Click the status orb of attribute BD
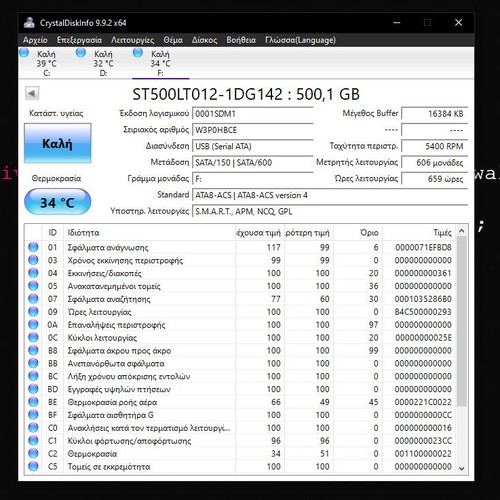This screenshot has height=500, width=500. click(33, 389)
